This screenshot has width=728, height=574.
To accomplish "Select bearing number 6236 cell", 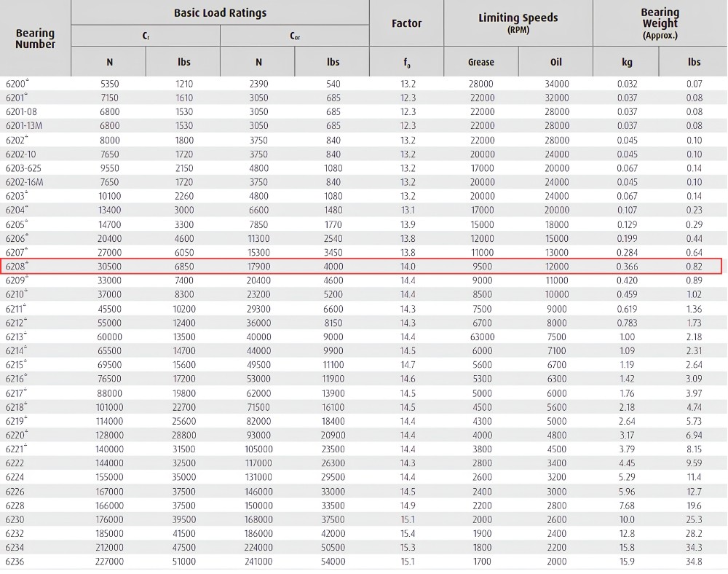I will click(15, 562).
